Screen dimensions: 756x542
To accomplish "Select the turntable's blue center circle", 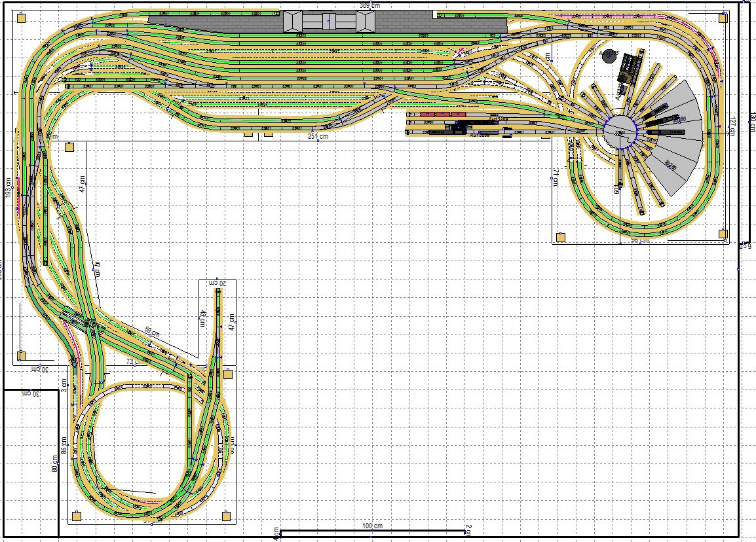I will click(x=619, y=132).
